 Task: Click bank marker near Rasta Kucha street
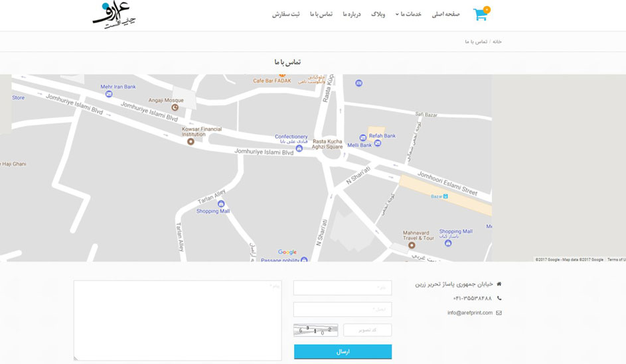pyautogui.click(x=359, y=83)
